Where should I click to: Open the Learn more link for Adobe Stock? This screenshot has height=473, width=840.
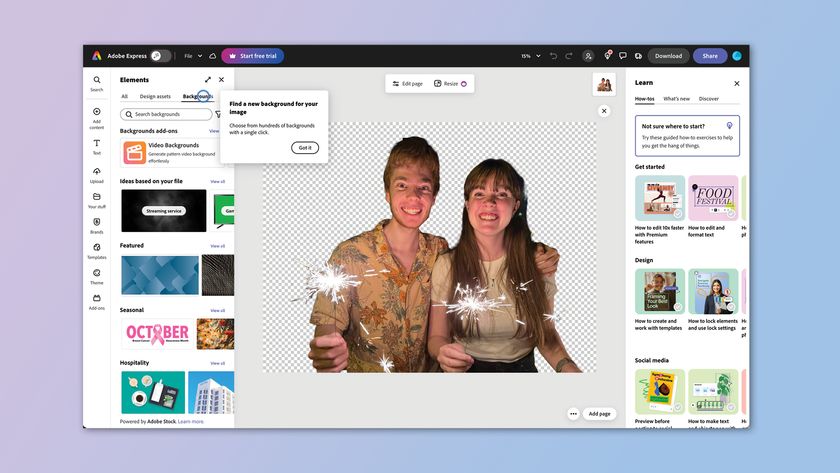191,422
